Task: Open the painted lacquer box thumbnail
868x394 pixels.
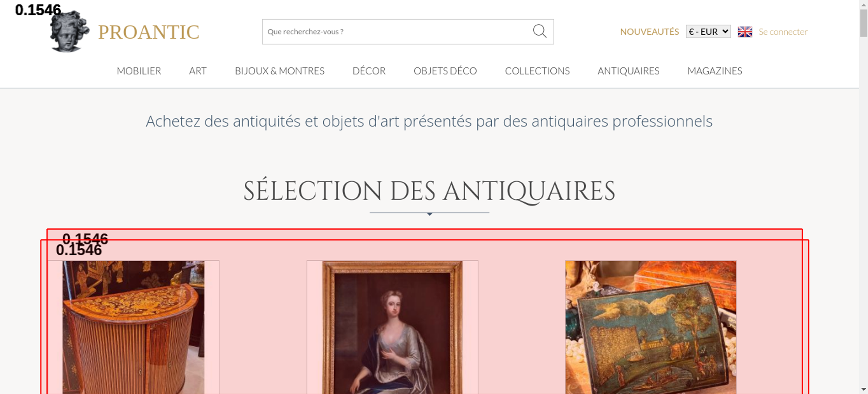Action: pos(651,327)
